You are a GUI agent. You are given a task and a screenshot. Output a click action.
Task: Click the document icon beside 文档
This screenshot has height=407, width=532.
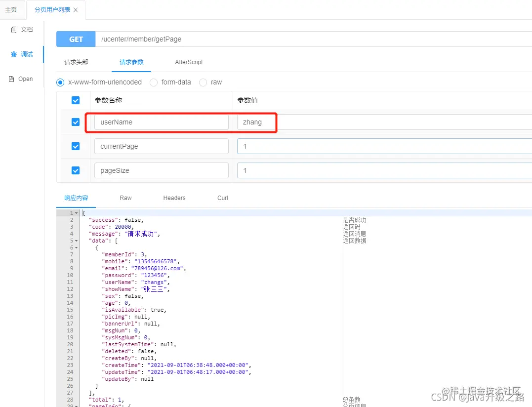13,30
